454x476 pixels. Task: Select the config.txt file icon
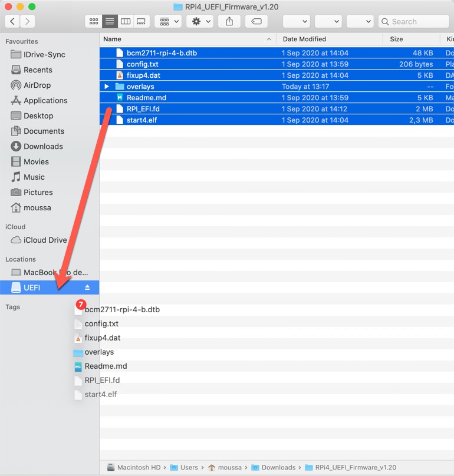click(120, 64)
